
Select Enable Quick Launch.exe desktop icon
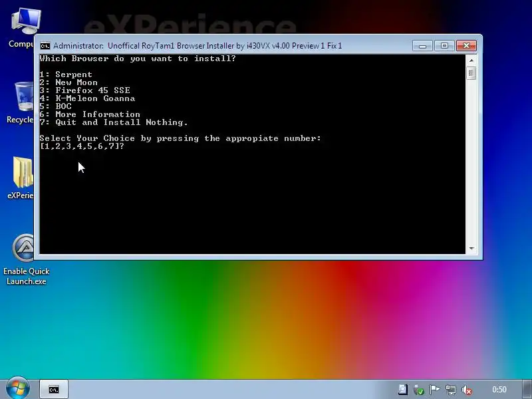(26, 259)
